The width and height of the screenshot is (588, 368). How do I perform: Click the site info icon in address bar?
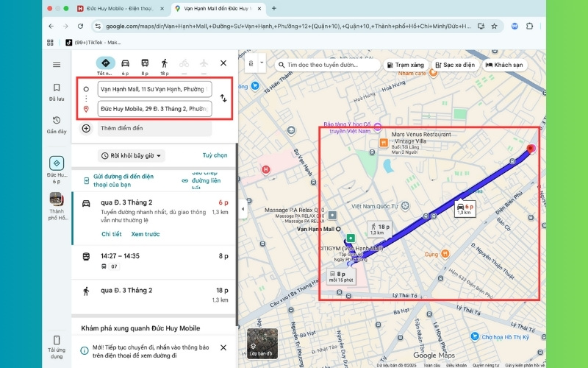98,26
